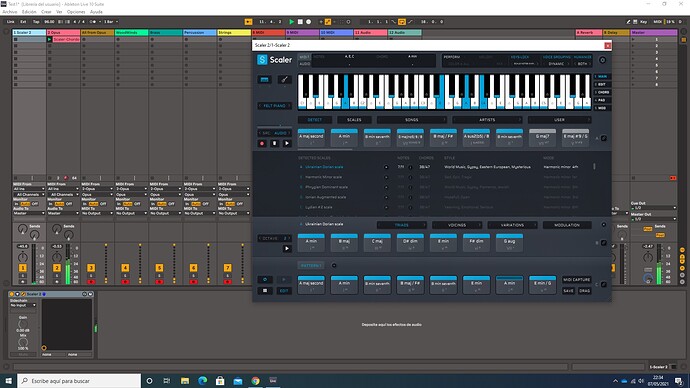Open the Songs dropdown in Scaler
This screenshot has width=690, height=388.
pyautogui.click(x=412, y=120)
